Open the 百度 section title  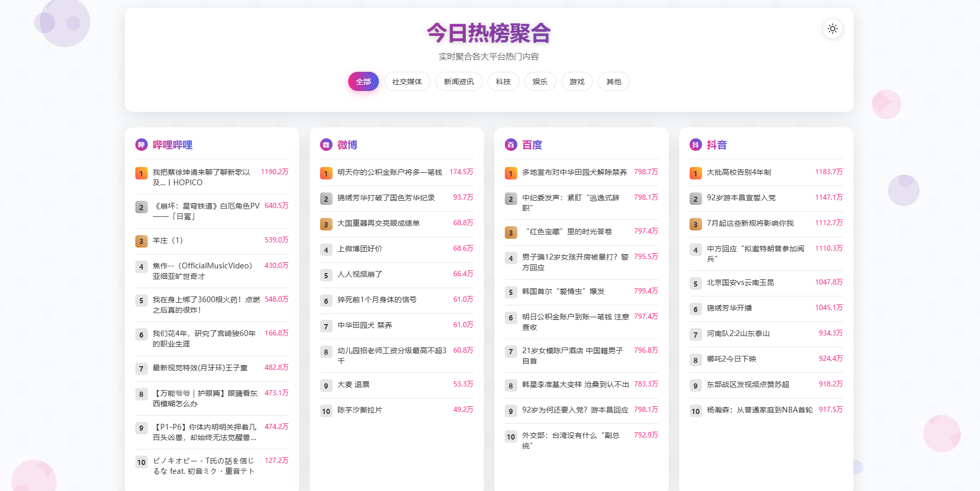pos(532,145)
